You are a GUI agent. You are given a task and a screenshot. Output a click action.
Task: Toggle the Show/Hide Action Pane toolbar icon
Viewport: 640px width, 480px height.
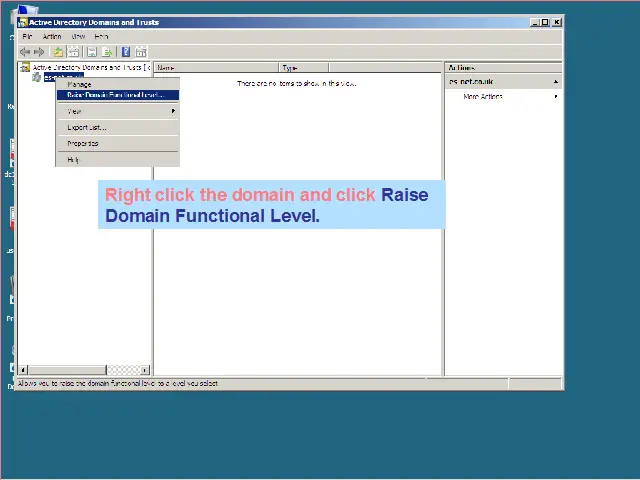141,52
